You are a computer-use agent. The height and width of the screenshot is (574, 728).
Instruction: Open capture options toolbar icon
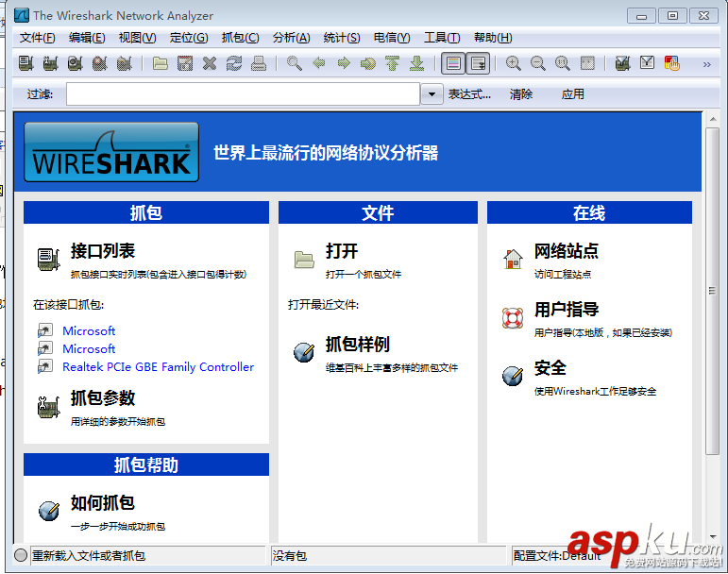tap(51, 62)
